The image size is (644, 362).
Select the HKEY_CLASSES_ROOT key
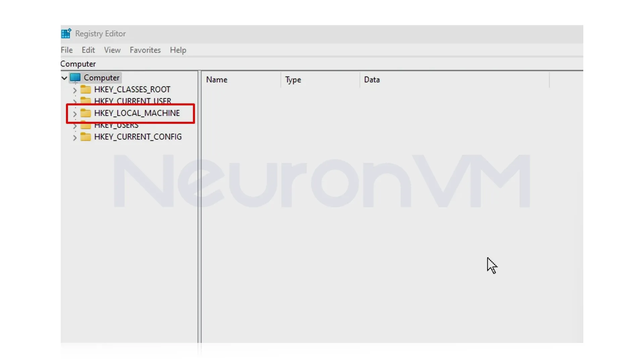pyautogui.click(x=132, y=89)
